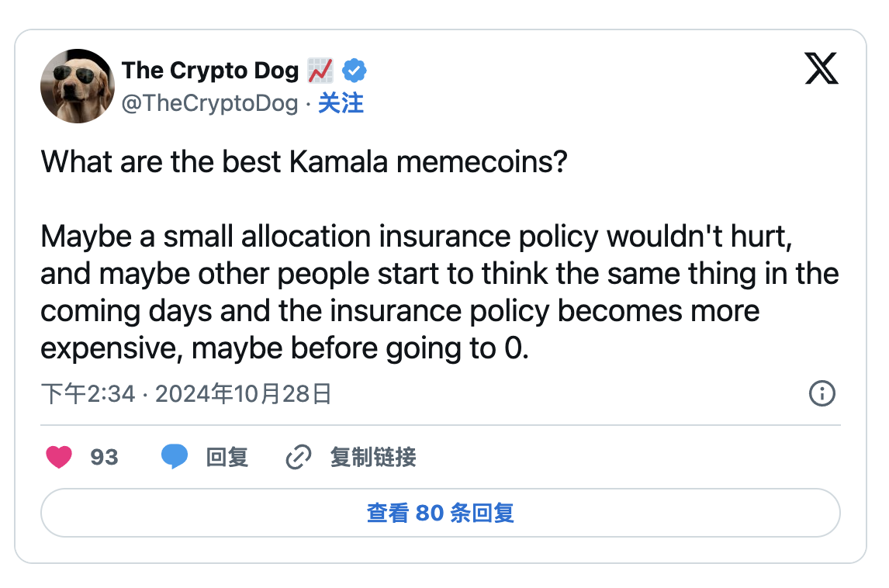Click the display name The Crypto Dog

(x=209, y=71)
